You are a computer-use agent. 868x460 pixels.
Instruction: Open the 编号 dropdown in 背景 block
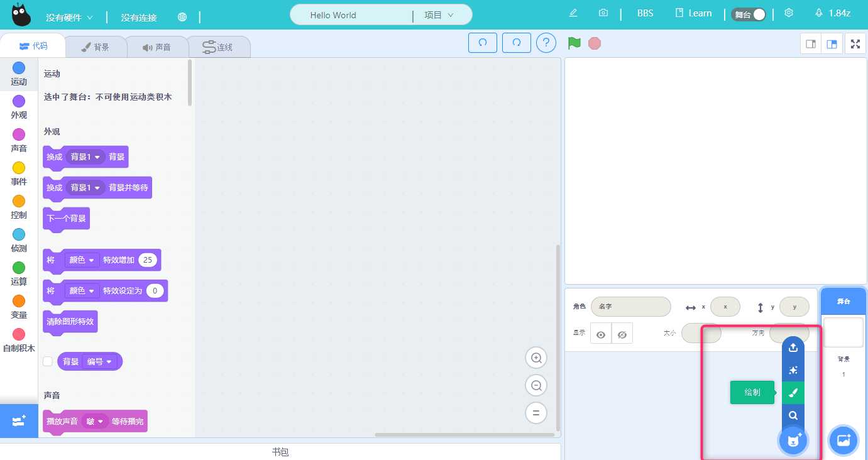tap(100, 361)
